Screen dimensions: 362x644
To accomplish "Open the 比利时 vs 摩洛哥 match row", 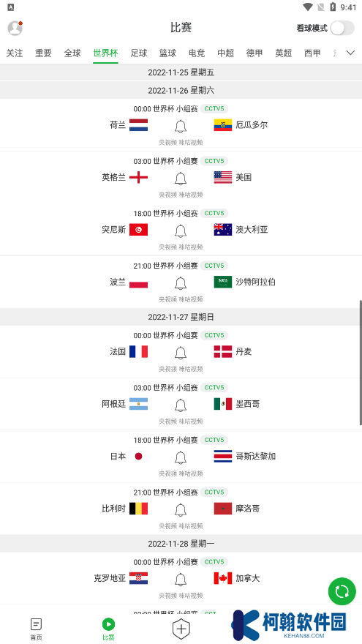I will (181, 509).
